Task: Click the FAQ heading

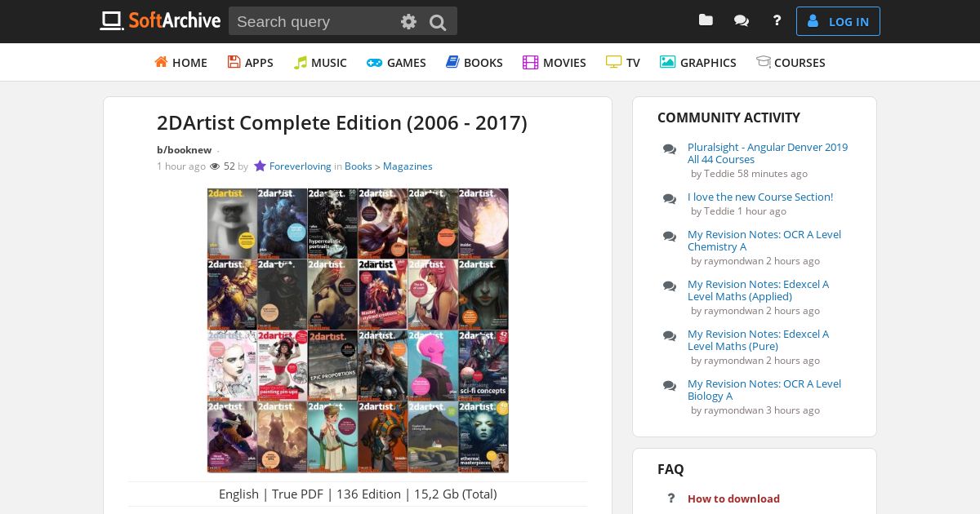Action: 670,469
